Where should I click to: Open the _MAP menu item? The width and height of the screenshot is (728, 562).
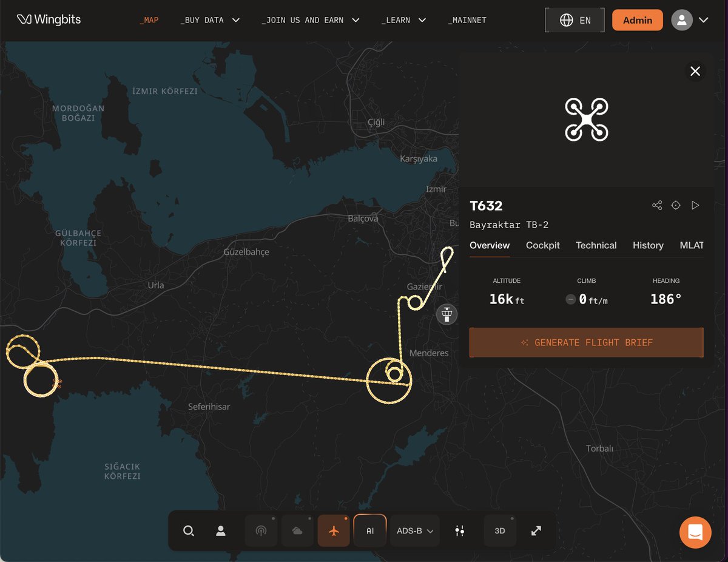coord(149,20)
